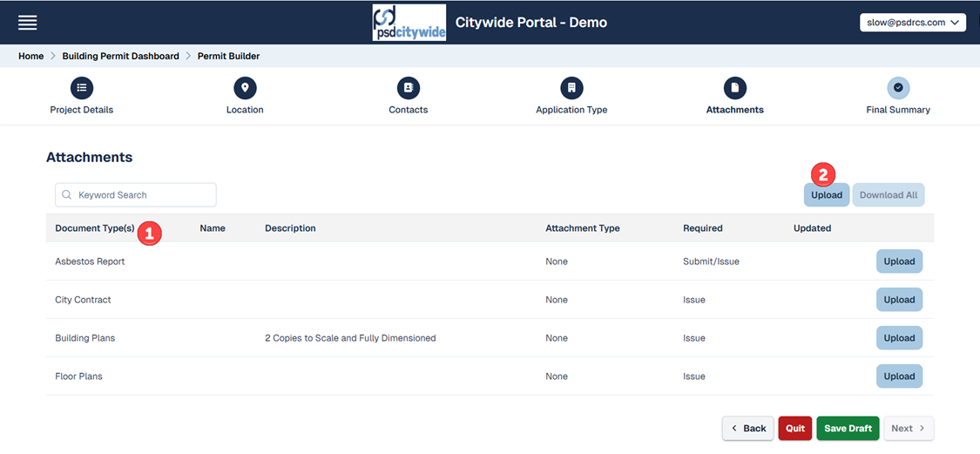
Task: Select the Location pin step icon
Action: 245,87
